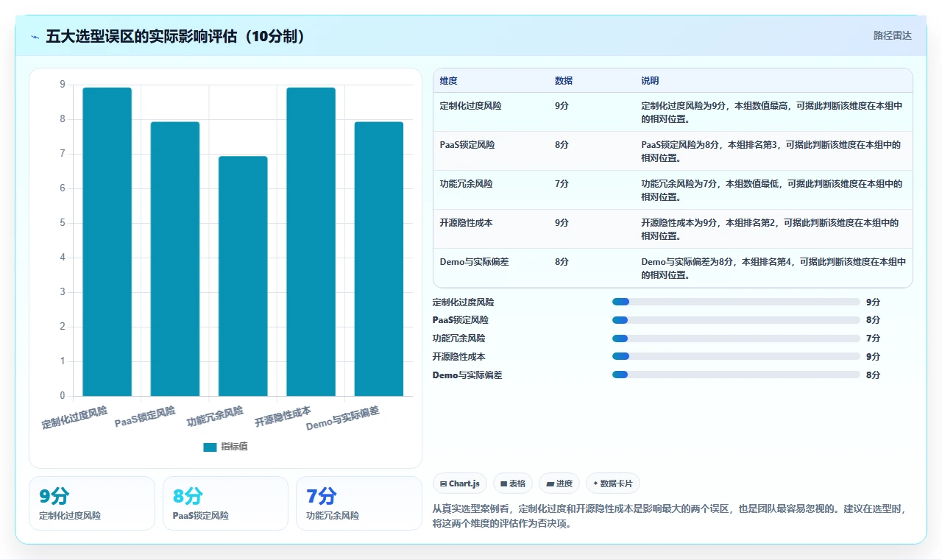Click the 功能冗余风险 progress bar
Screen dimensions: 942x560
coord(736,339)
